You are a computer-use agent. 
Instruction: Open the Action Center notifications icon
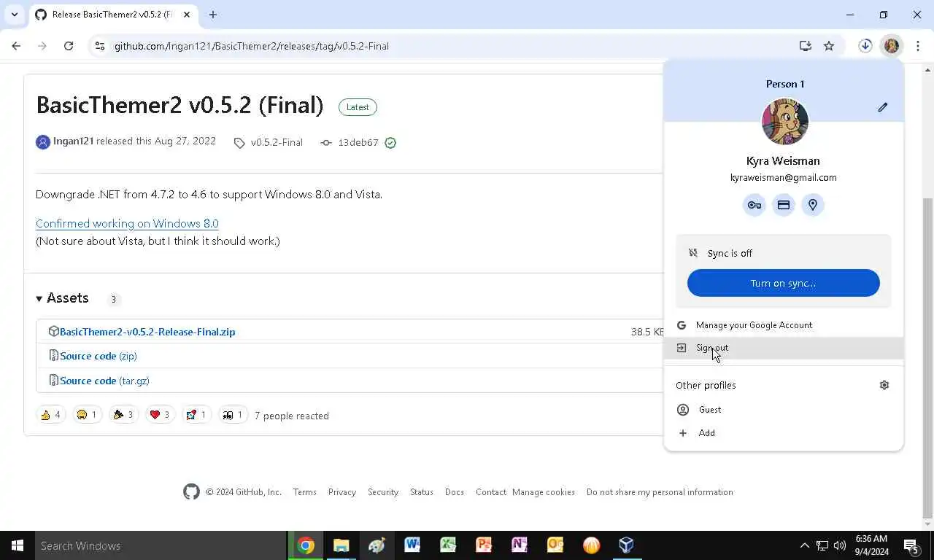[x=911, y=545]
